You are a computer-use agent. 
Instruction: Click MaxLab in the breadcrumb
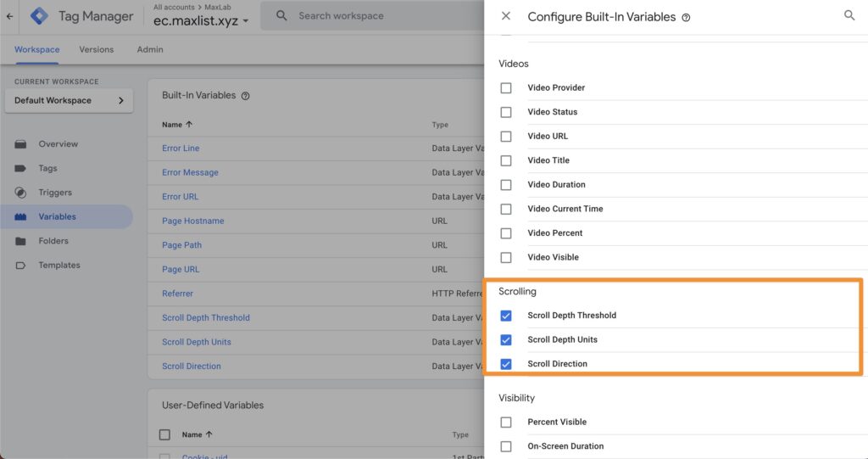218,7
